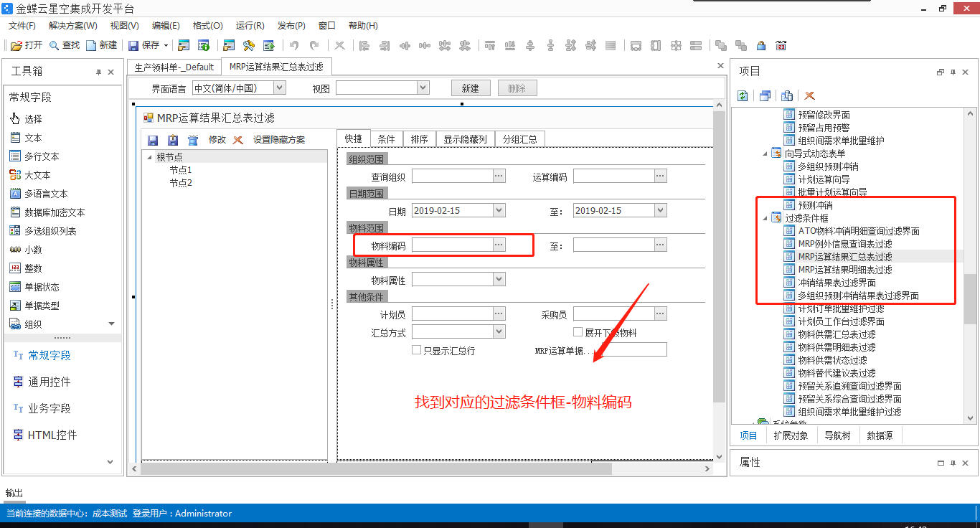Click the 物料编码 input field

coord(452,245)
